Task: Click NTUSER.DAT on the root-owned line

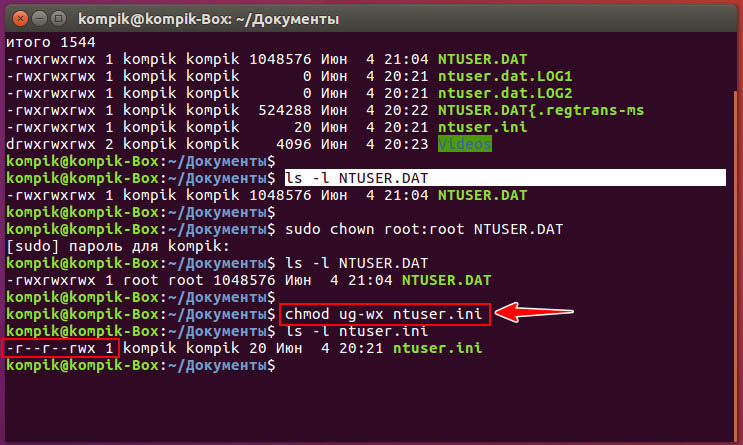Action: pyautogui.click(x=447, y=281)
